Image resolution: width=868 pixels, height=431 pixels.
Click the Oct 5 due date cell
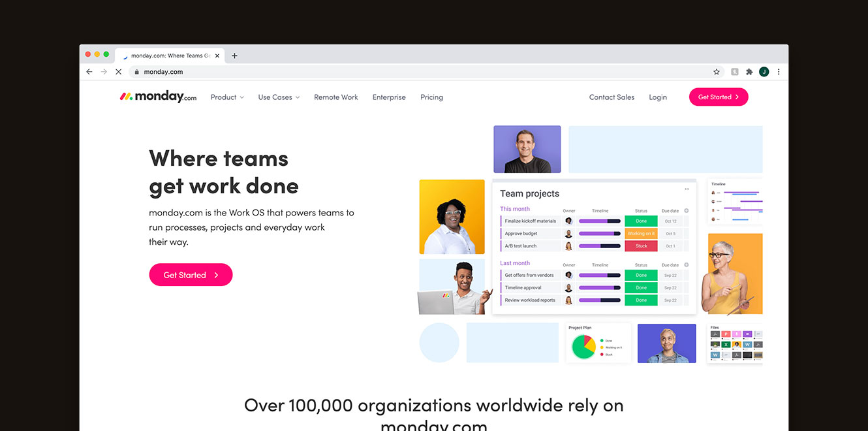click(x=670, y=234)
